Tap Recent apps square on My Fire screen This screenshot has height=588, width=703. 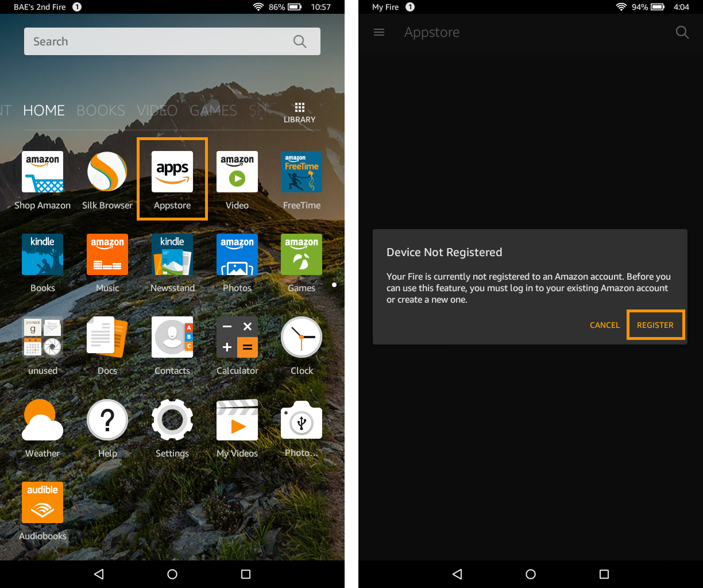(604, 574)
